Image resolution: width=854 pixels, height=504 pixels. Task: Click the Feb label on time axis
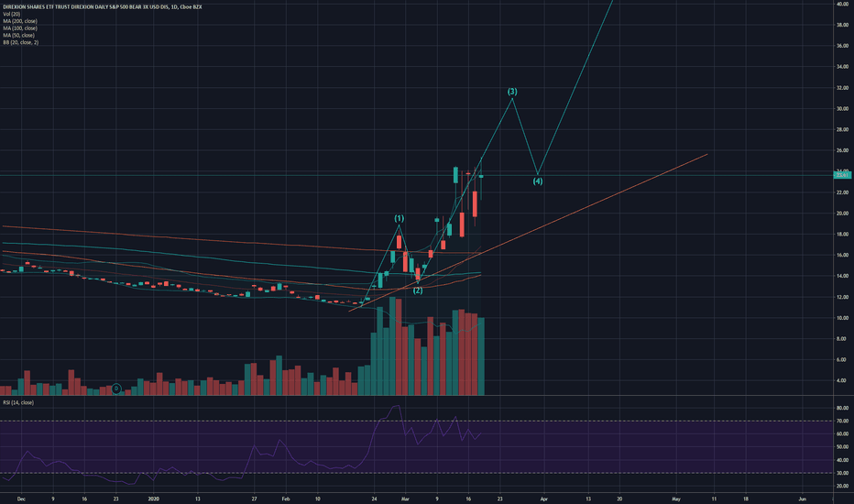[286, 499]
